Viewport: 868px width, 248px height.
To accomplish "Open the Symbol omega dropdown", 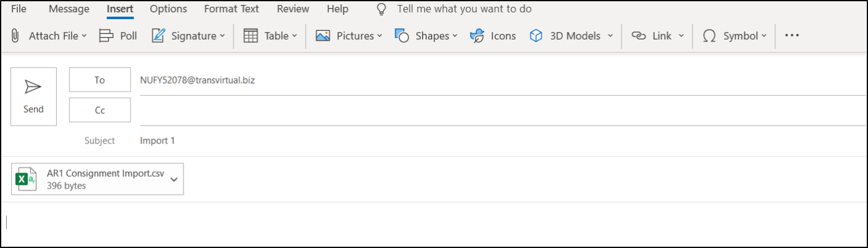I will pyautogui.click(x=735, y=36).
